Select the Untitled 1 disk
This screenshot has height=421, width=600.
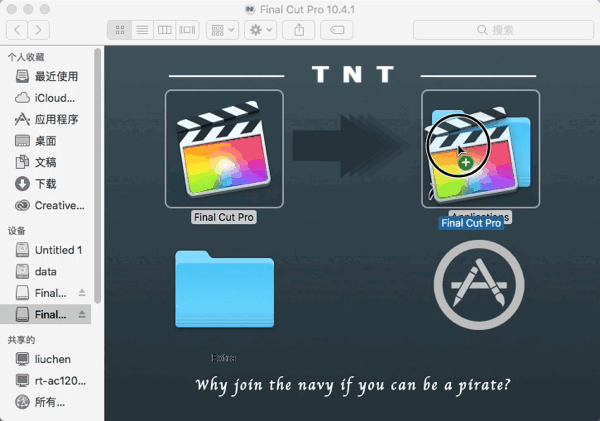coord(47,250)
